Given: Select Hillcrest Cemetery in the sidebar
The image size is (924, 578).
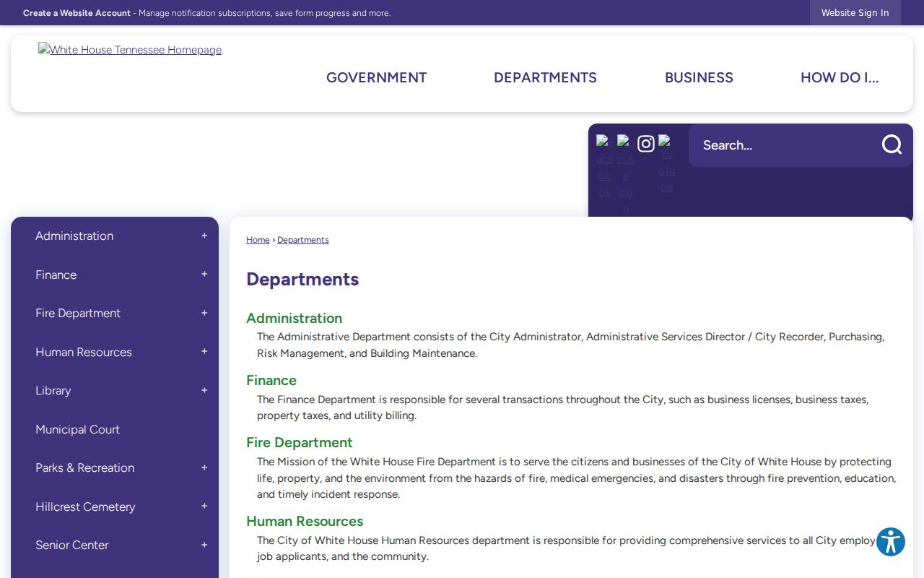Looking at the screenshot, I should click(x=85, y=506).
